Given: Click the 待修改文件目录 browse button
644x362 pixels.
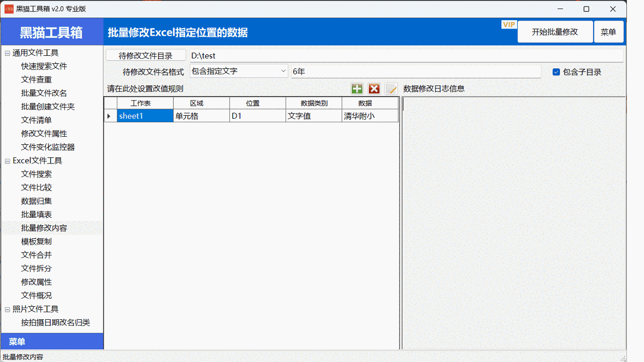Looking at the screenshot, I should [x=145, y=55].
